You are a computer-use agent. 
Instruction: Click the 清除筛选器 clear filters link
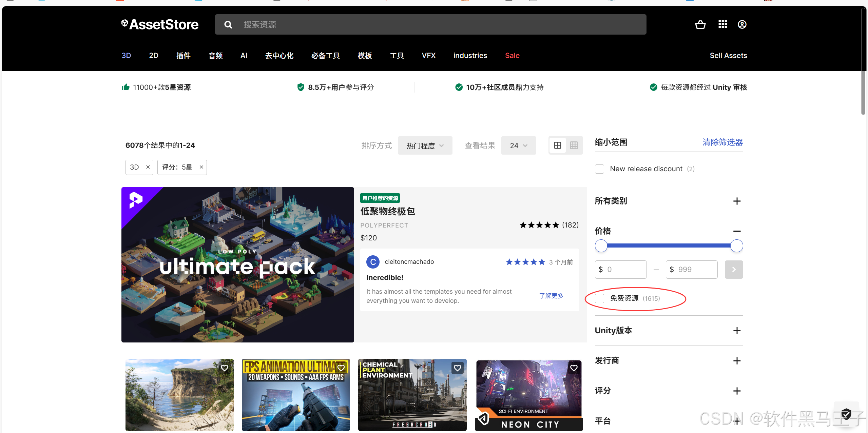[x=722, y=142]
